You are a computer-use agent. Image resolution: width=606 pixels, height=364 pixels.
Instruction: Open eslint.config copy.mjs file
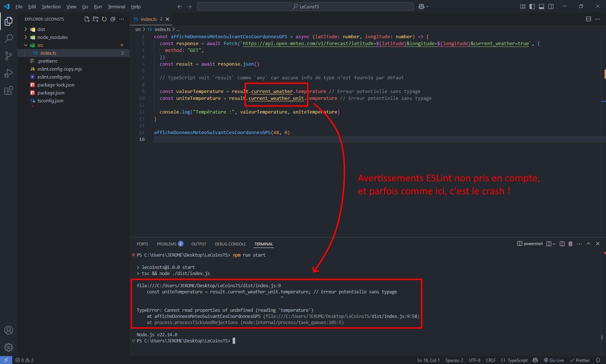click(x=73, y=69)
